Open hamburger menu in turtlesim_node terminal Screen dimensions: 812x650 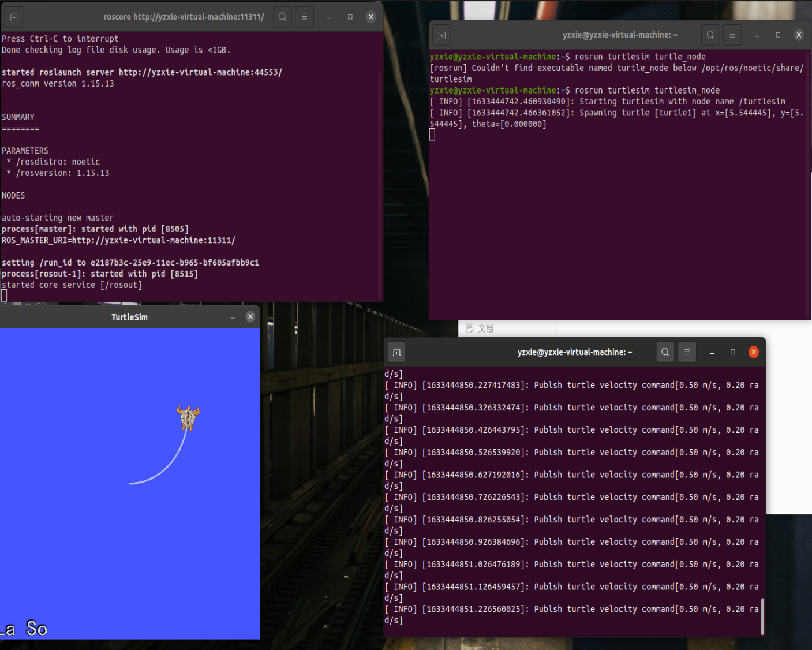pyautogui.click(x=732, y=35)
